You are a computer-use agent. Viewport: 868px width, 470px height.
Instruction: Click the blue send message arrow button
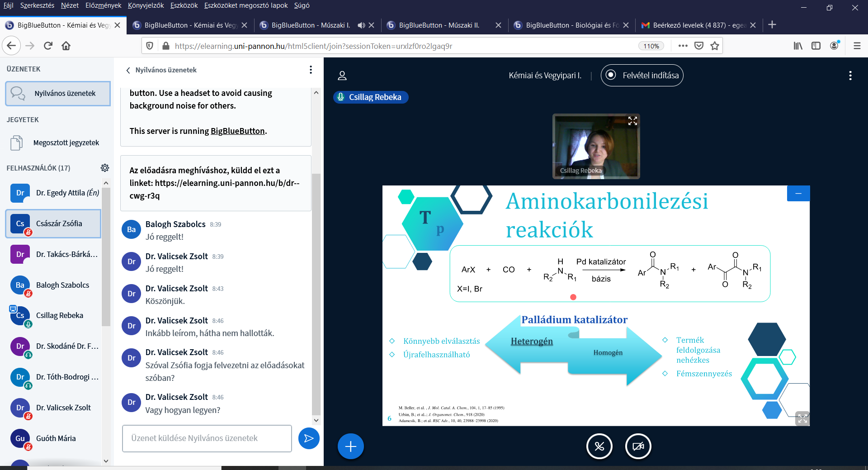pos(309,438)
